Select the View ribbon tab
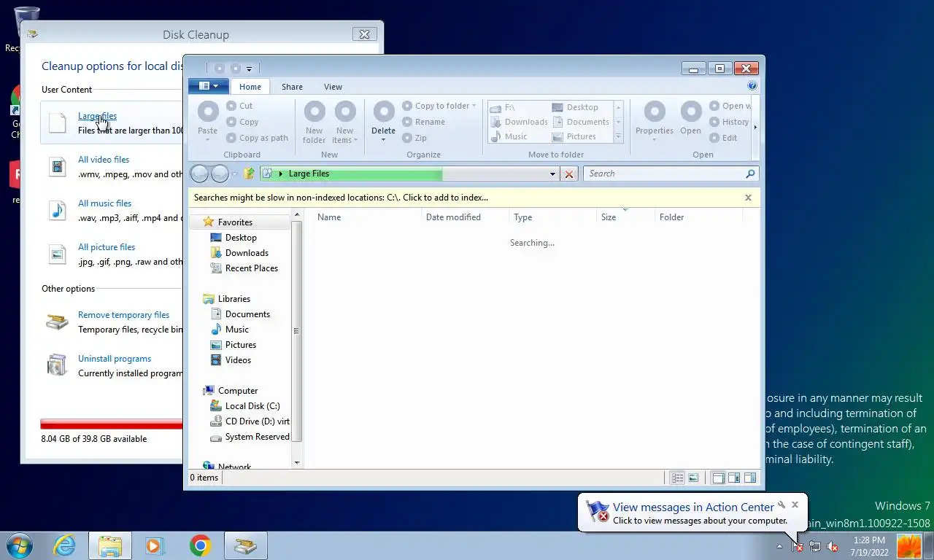This screenshot has width=934, height=560. pyautogui.click(x=333, y=87)
